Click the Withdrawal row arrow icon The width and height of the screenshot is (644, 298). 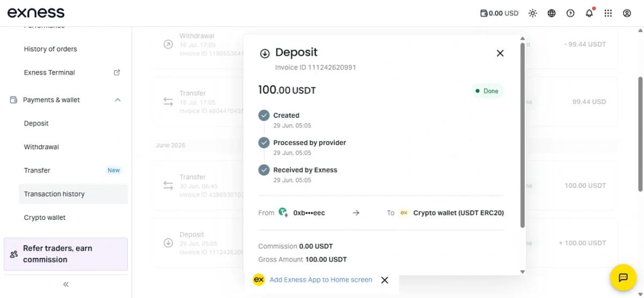168,44
